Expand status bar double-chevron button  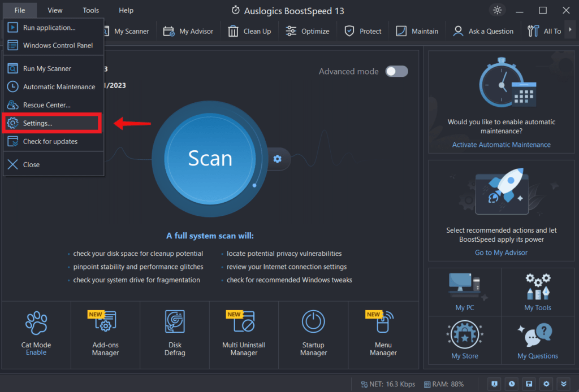coord(563,384)
